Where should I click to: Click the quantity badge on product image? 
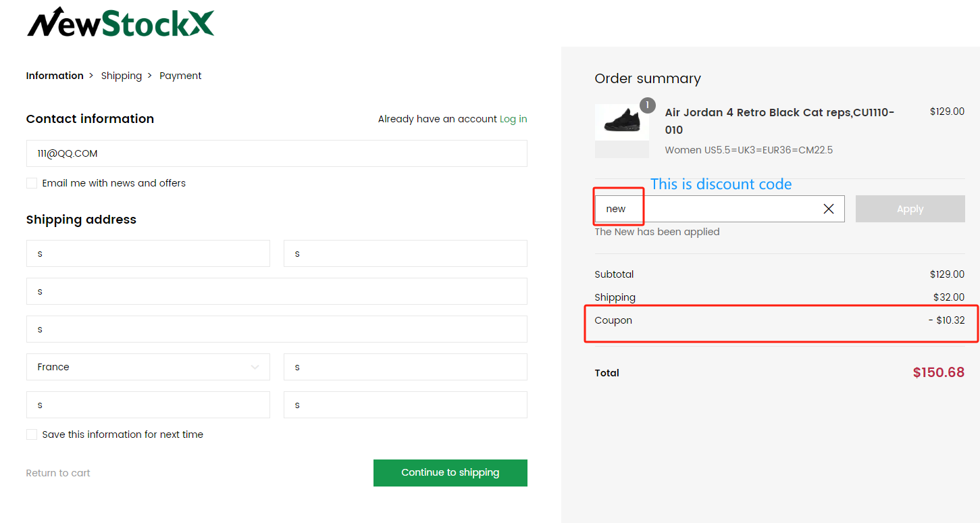pos(647,105)
